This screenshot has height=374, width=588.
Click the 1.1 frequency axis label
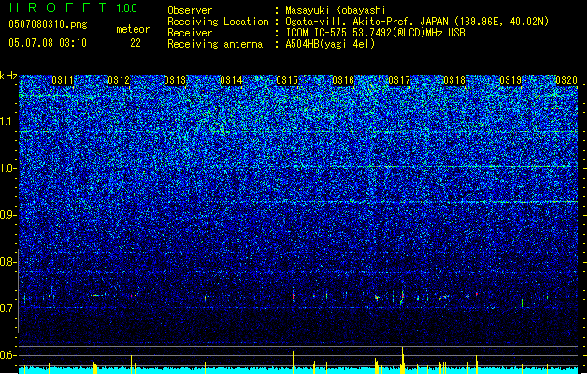coord(8,122)
